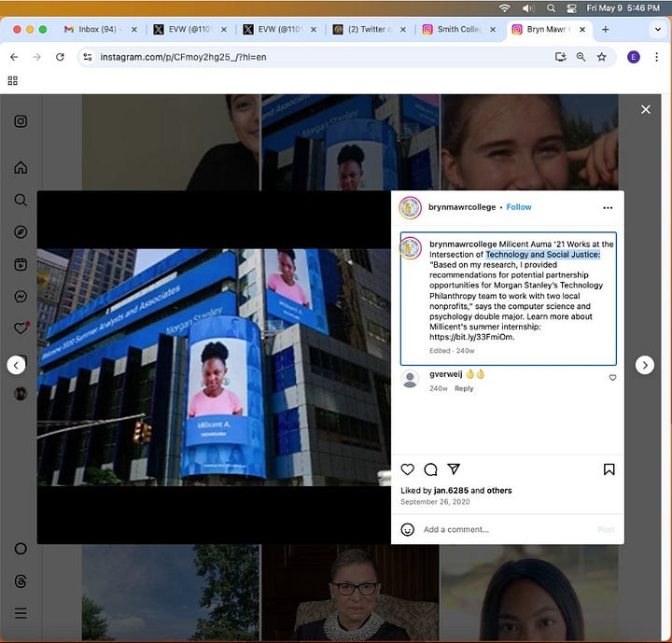672x643 pixels.
Task: Click the browser back arrow
Action: tap(14, 57)
